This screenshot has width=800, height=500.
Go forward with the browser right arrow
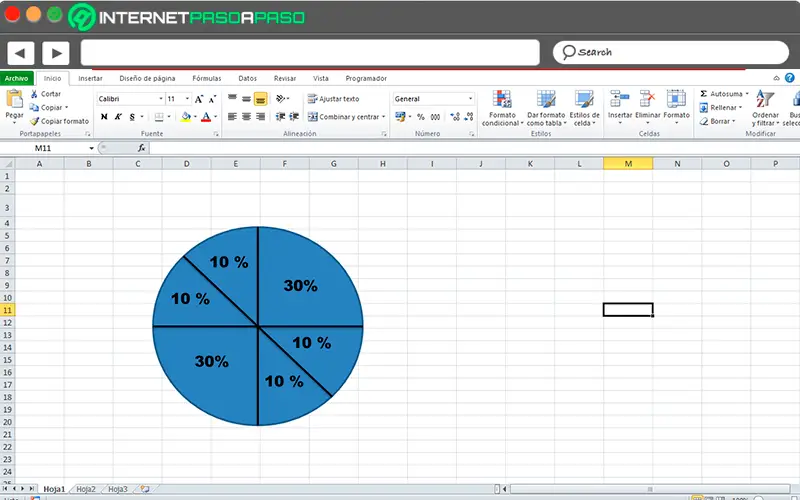point(56,53)
